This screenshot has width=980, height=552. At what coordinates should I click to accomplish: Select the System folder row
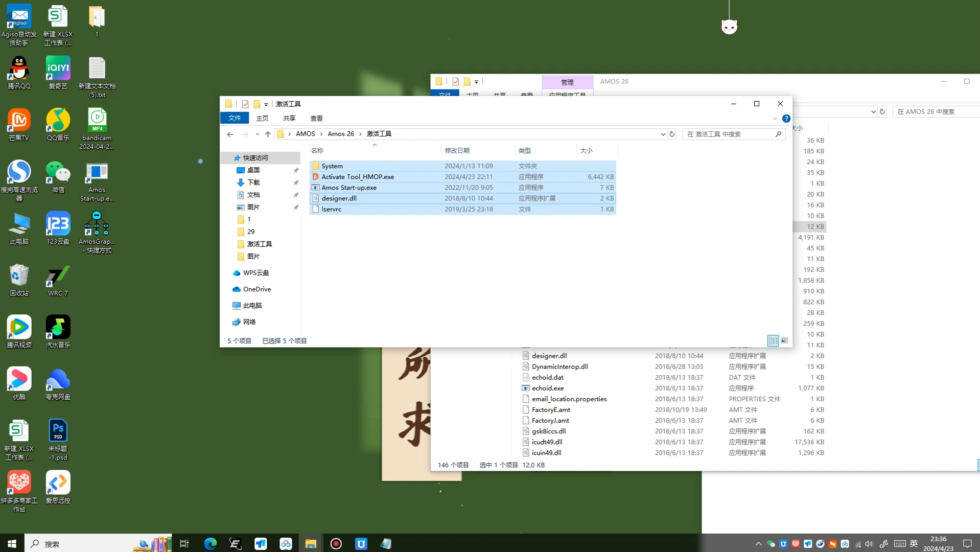click(462, 166)
